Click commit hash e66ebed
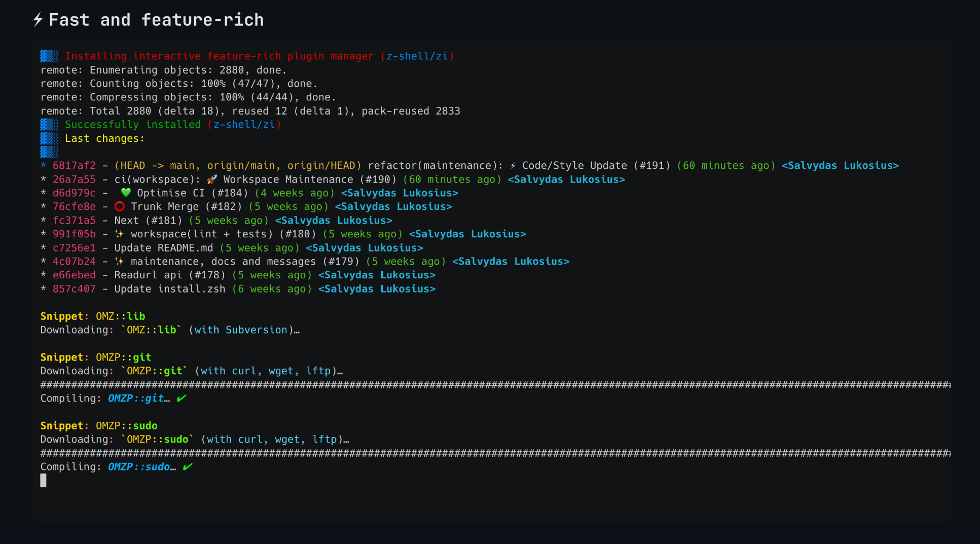The height and width of the screenshot is (544, 980). click(x=74, y=275)
